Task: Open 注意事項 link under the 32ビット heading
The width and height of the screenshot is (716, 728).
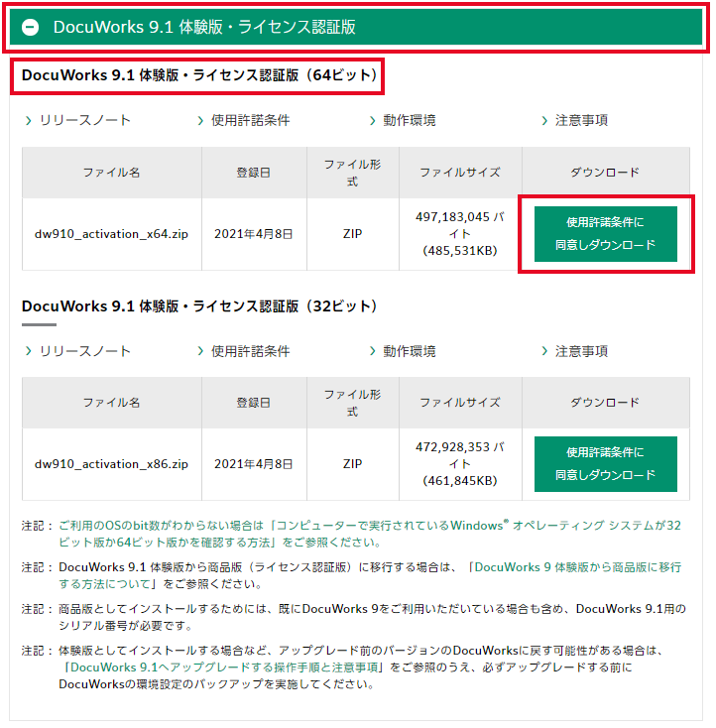Action: coord(581,351)
